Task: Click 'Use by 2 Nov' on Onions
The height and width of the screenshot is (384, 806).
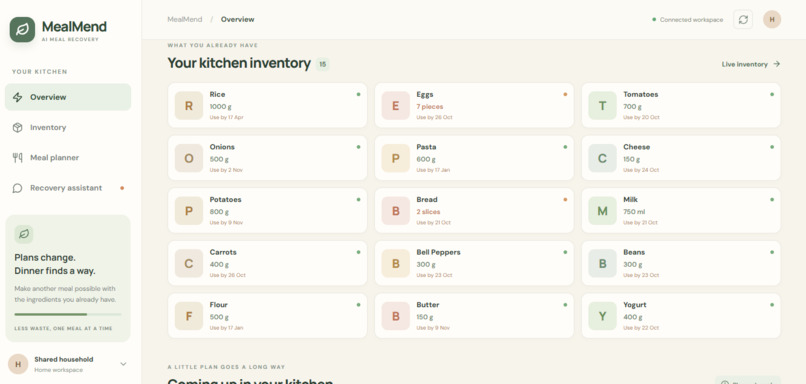Action: coord(226,170)
